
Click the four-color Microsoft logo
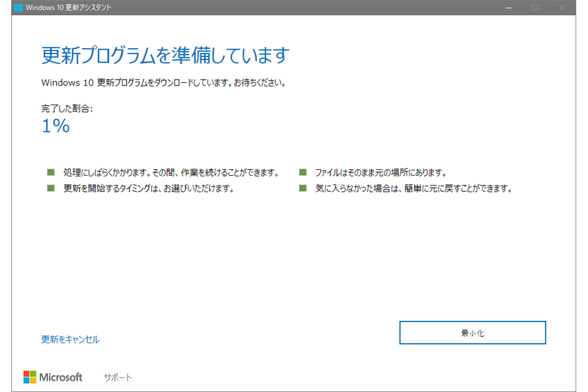point(29,377)
